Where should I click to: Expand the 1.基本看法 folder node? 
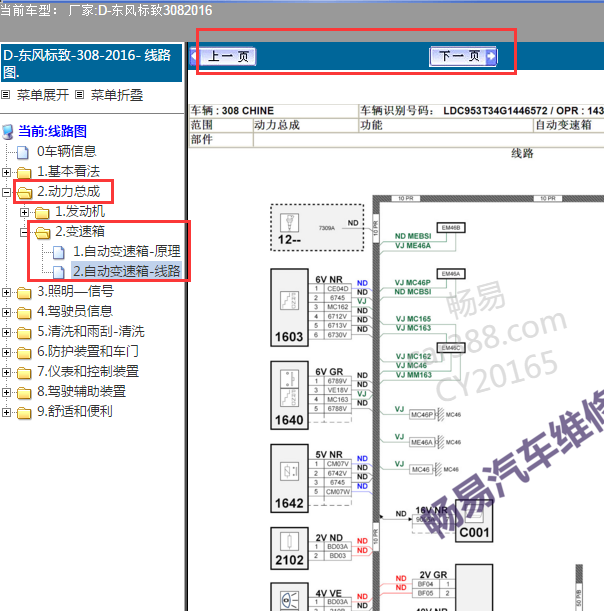coord(6,172)
